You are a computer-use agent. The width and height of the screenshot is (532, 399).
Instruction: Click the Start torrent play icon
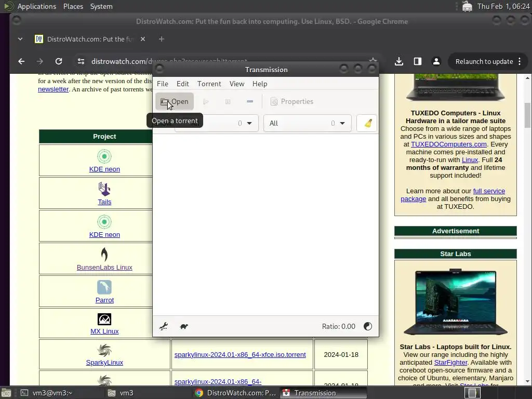tap(206, 101)
